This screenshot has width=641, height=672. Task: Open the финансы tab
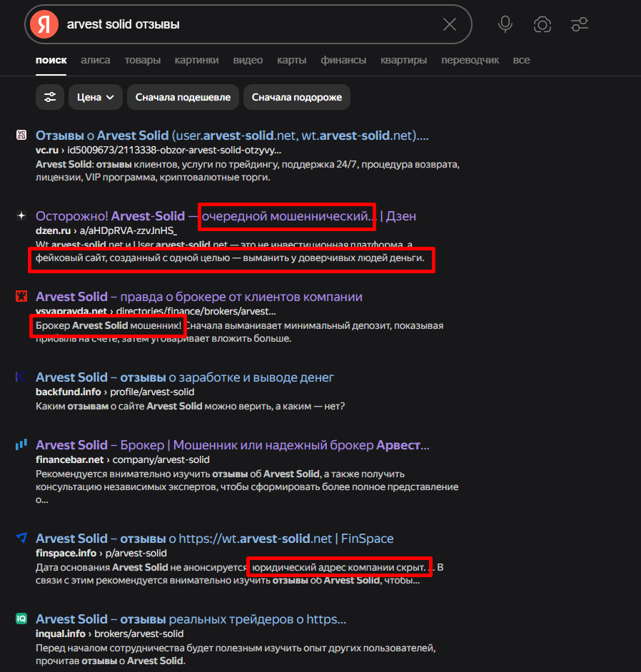(343, 60)
